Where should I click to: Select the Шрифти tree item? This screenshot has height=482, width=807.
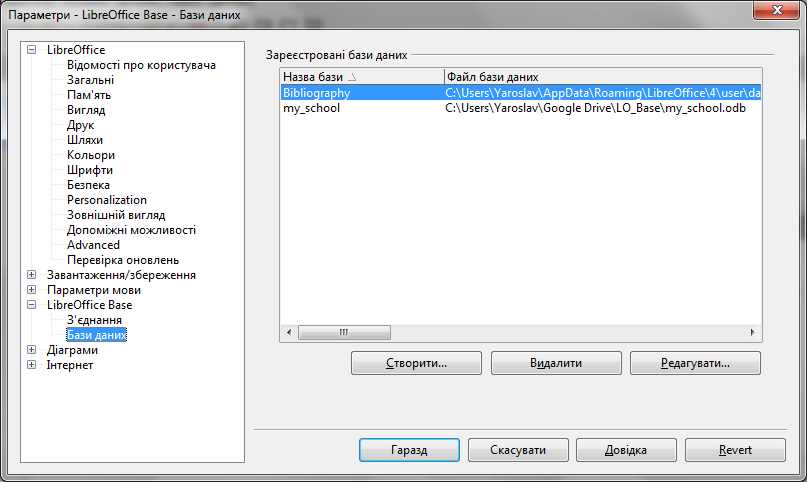(90, 170)
